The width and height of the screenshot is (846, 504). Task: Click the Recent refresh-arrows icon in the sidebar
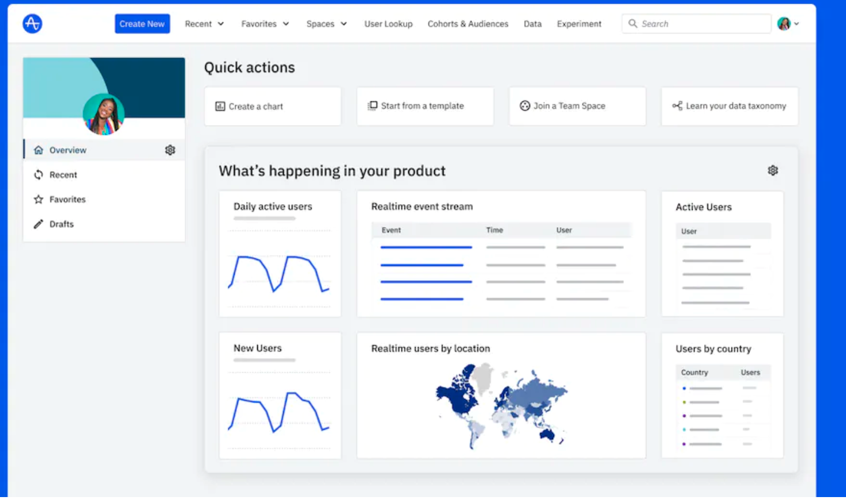click(x=38, y=175)
